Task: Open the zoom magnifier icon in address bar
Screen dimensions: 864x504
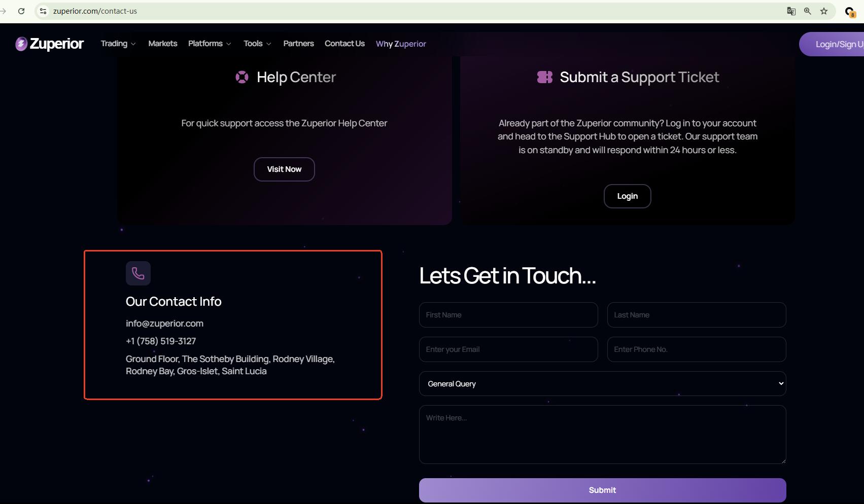Action: click(808, 11)
